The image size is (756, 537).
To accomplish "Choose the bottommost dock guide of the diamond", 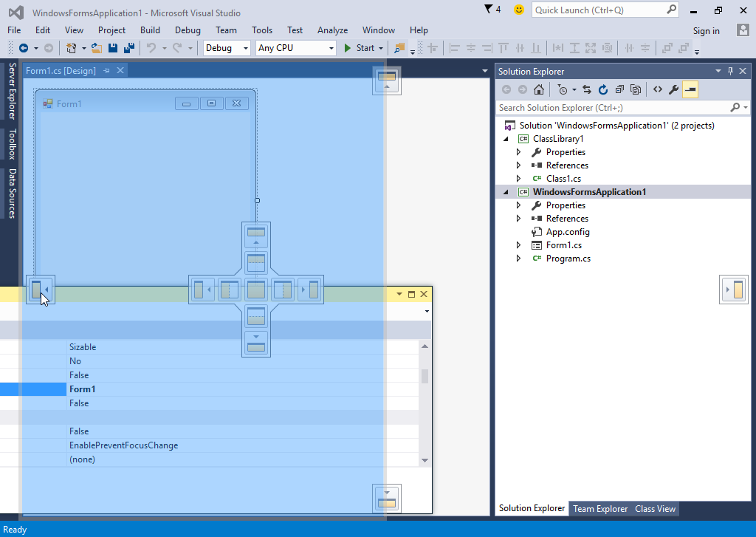I will pyautogui.click(x=256, y=343).
